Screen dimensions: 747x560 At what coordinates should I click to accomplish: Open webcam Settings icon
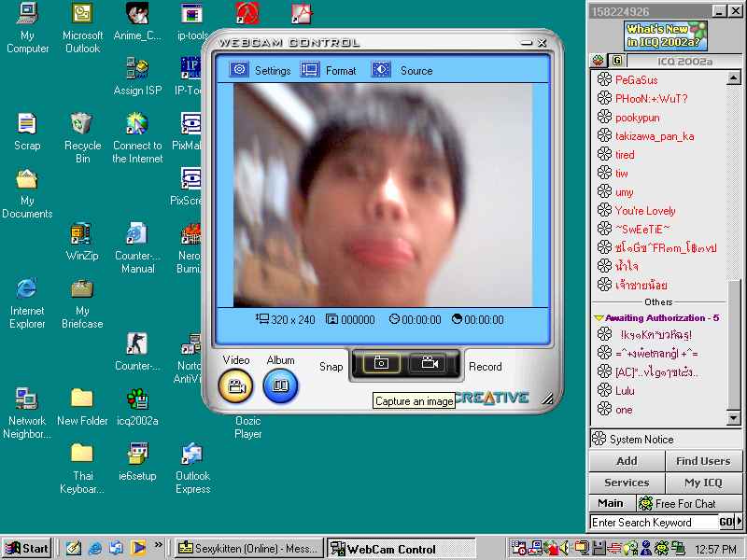click(x=240, y=70)
